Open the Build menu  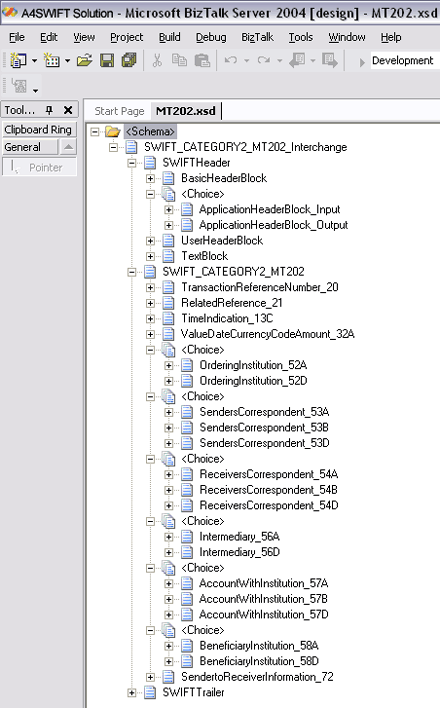(169, 37)
